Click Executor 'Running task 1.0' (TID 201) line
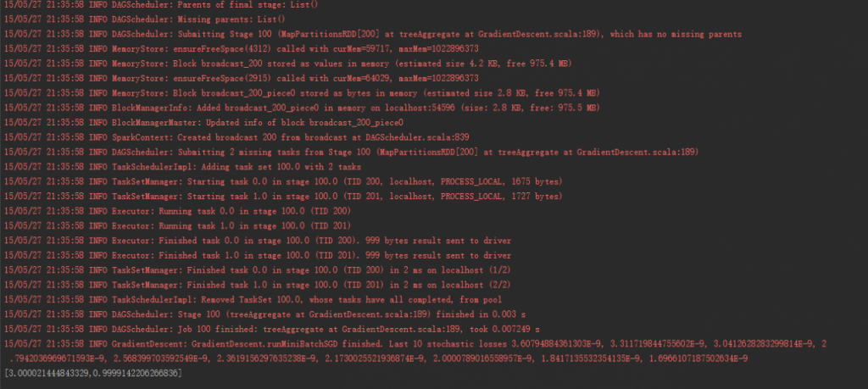This screenshot has height=389, width=868. (x=178, y=225)
